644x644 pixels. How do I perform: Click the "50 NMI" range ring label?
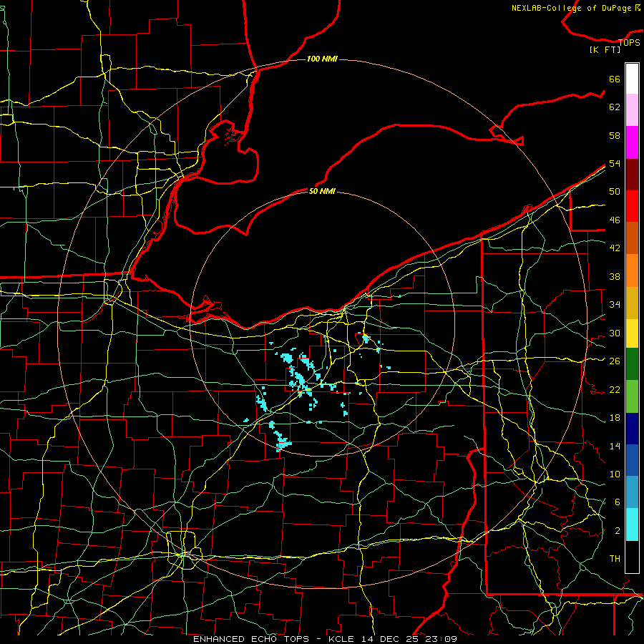(322, 191)
